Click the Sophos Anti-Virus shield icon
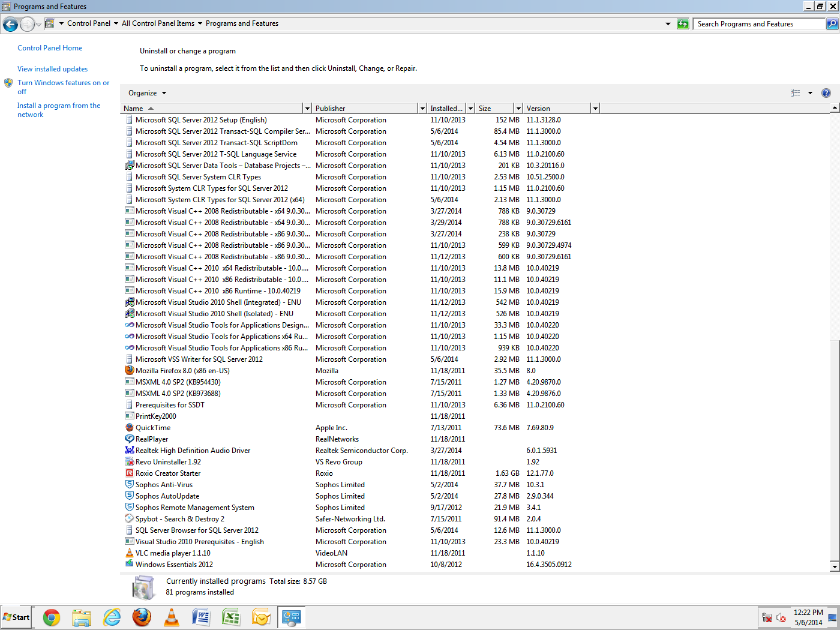This screenshot has height=630, width=840. pos(129,485)
